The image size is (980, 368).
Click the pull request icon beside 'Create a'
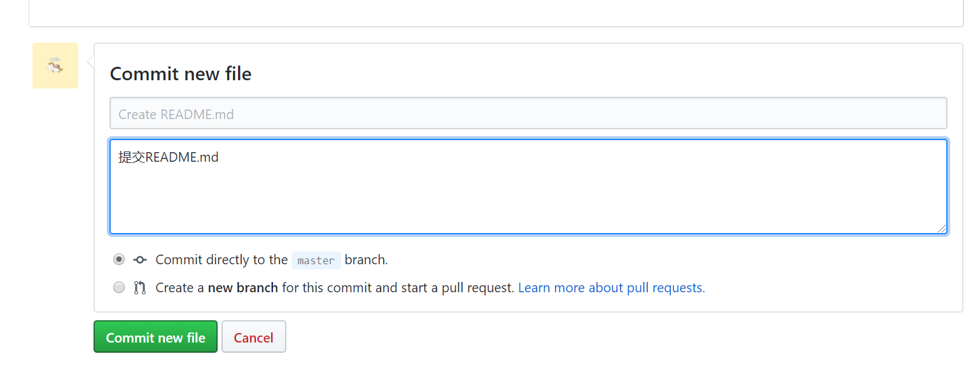pos(140,288)
